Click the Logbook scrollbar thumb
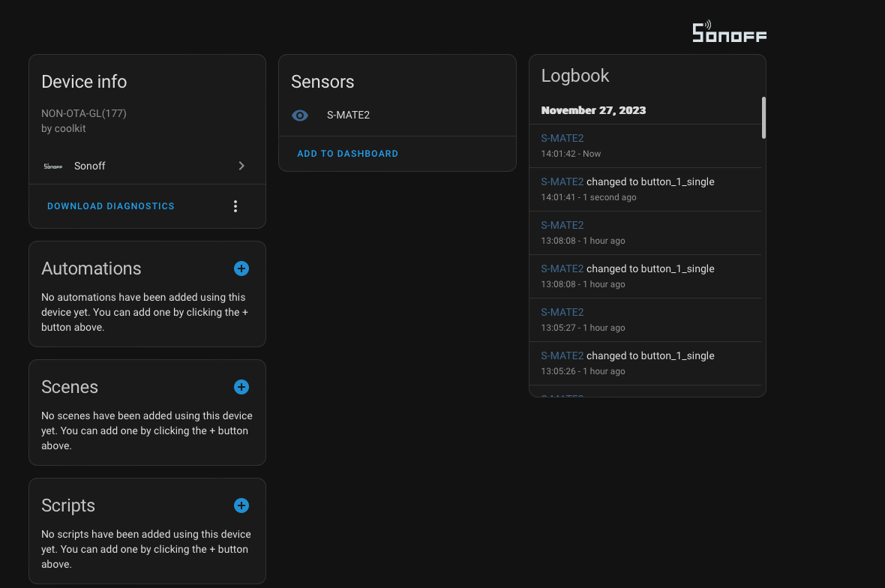Image resolution: width=885 pixels, height=588 pixels. coord(763,118)
